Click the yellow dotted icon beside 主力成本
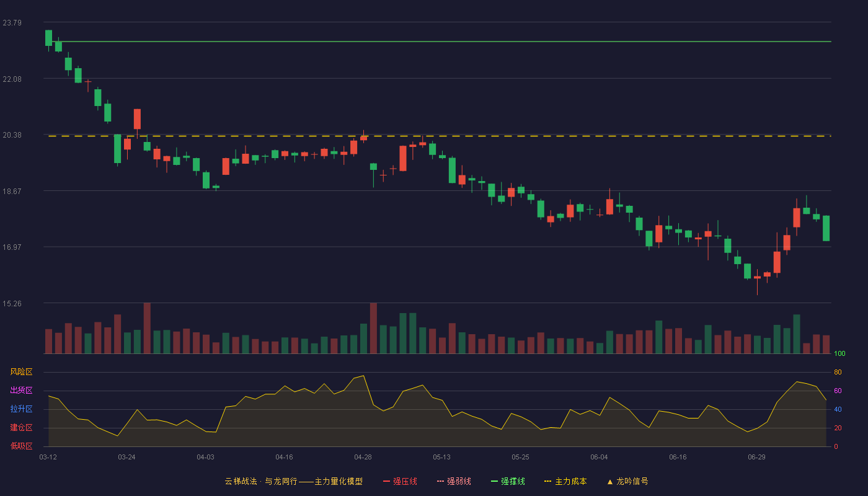Viewport: 868px width, 496px height. 548,481
